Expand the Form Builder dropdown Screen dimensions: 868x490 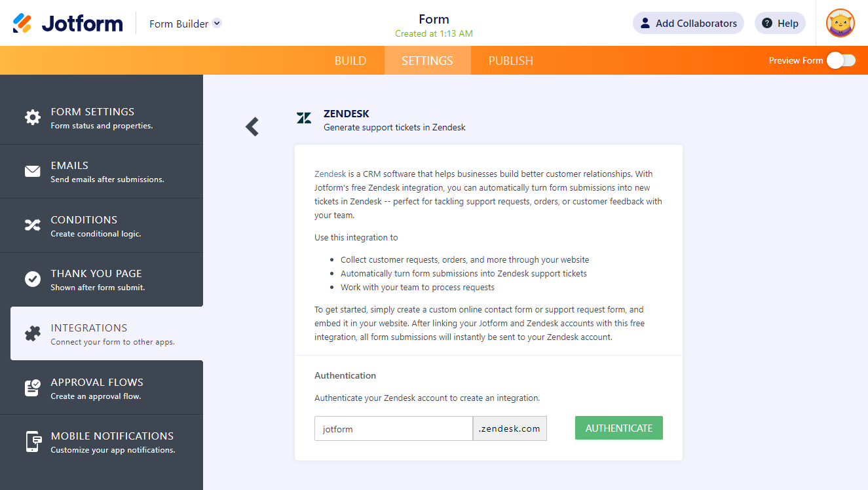click(217, 24)
